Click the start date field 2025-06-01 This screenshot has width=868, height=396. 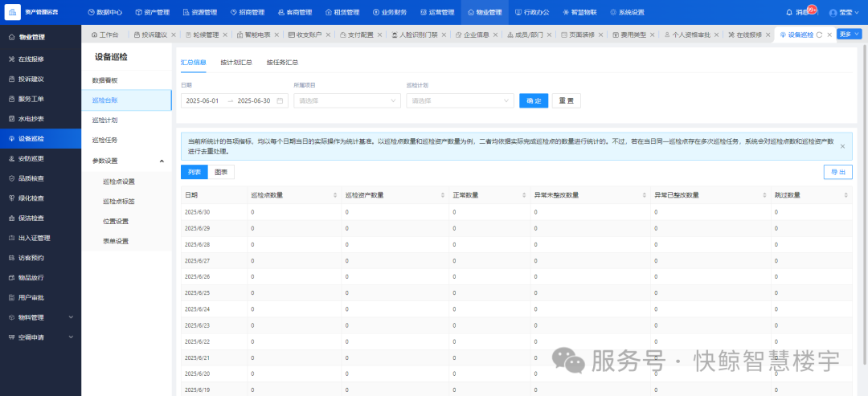pos(203,100)
